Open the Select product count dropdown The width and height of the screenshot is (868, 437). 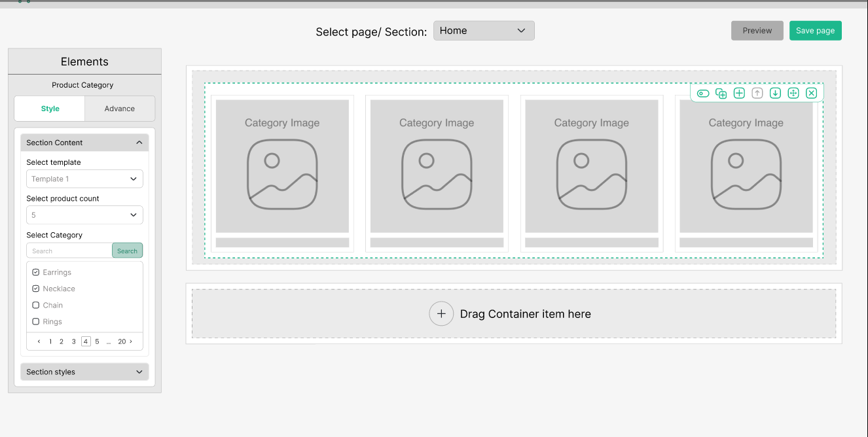pyautogui.click(x=84, y=215)
